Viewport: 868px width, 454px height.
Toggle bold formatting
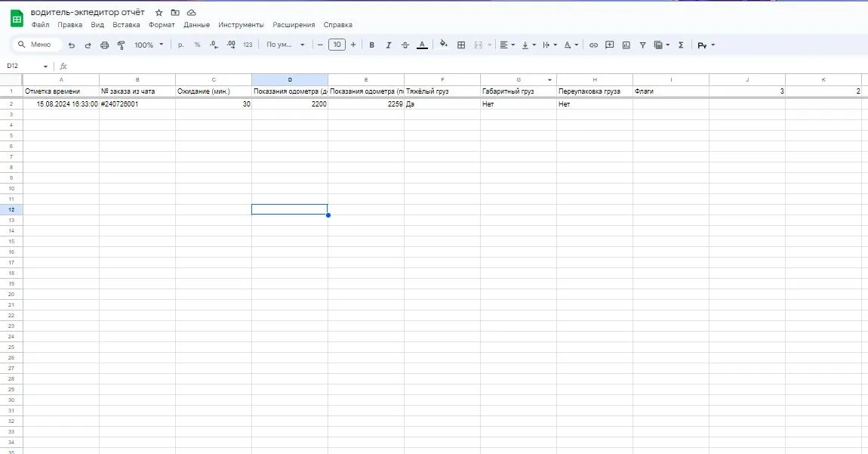371,45
